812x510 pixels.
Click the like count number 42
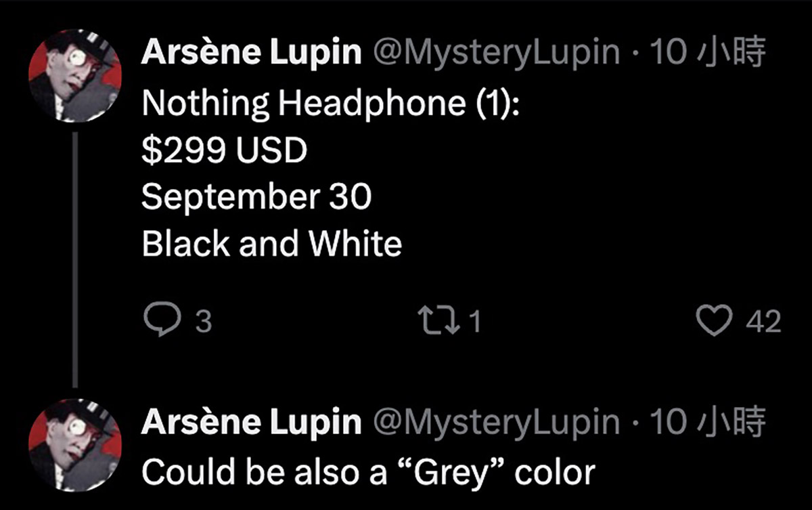click(763, 322)
